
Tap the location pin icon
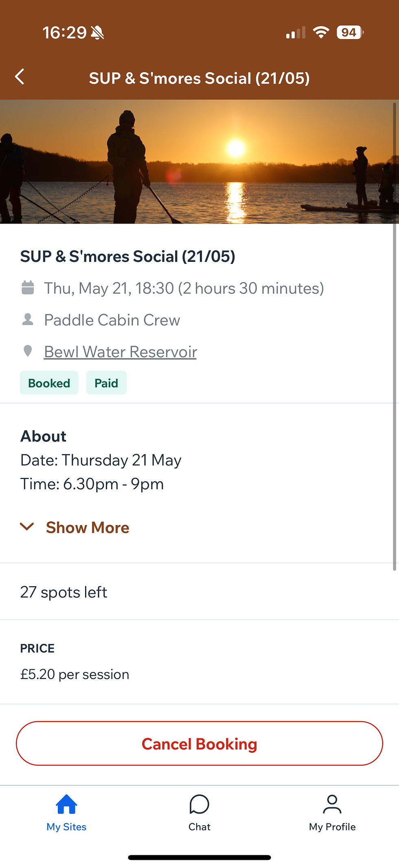pyautogui.click(x=28, y=351)
